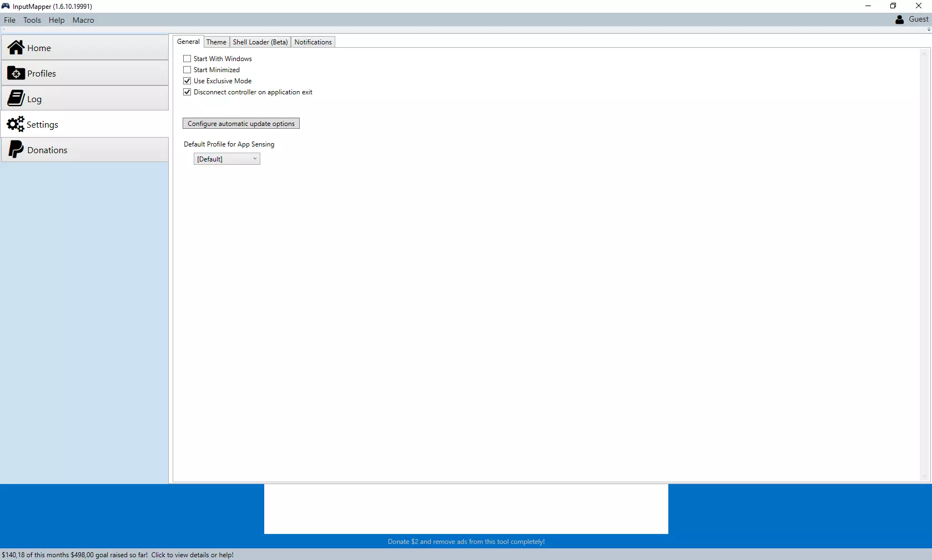Click the Home house icon
The height and width of the screenshot is (560, 932).
[16, 48]
